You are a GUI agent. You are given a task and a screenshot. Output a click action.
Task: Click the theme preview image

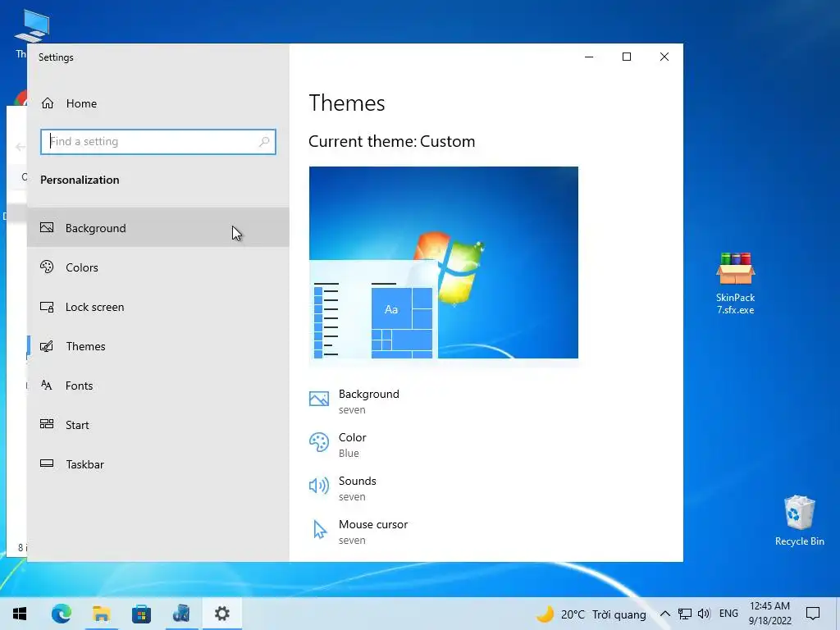tap(444, 262)
